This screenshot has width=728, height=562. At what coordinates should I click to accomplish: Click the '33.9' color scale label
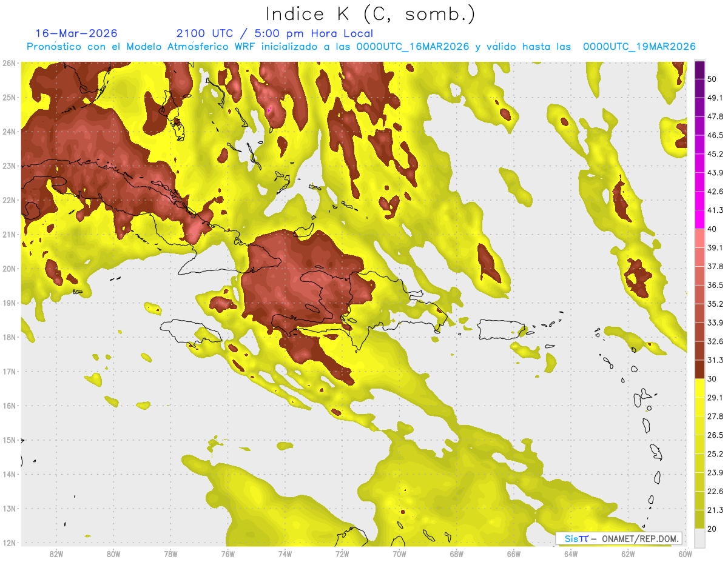(x=715, y=323)
